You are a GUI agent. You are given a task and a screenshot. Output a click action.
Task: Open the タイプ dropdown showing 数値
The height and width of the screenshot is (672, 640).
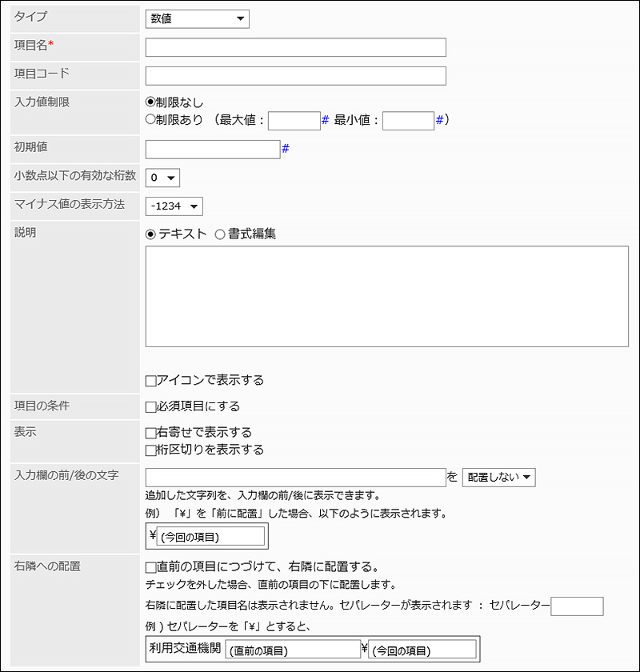pyautogui.click(x=197, y=19)
